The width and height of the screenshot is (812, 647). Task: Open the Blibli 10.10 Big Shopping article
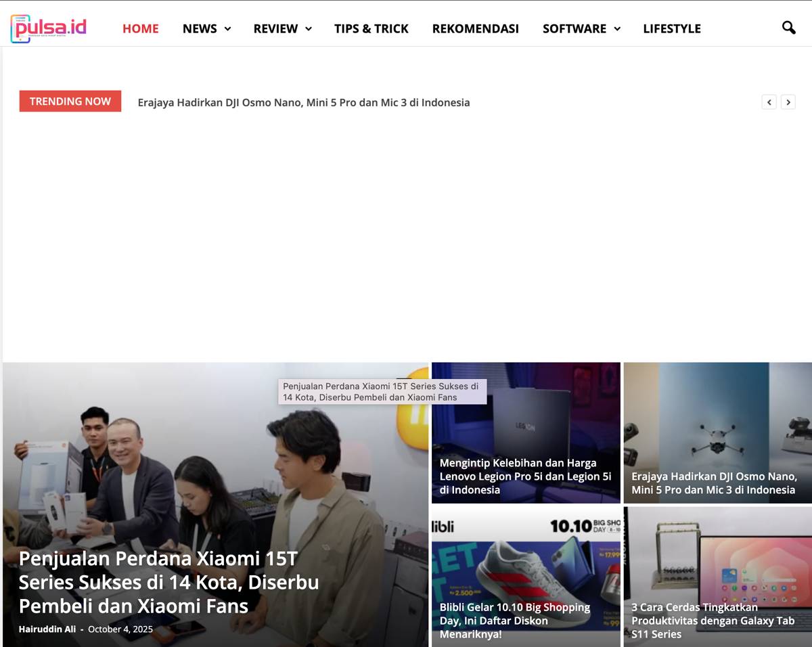pos(515,621)
